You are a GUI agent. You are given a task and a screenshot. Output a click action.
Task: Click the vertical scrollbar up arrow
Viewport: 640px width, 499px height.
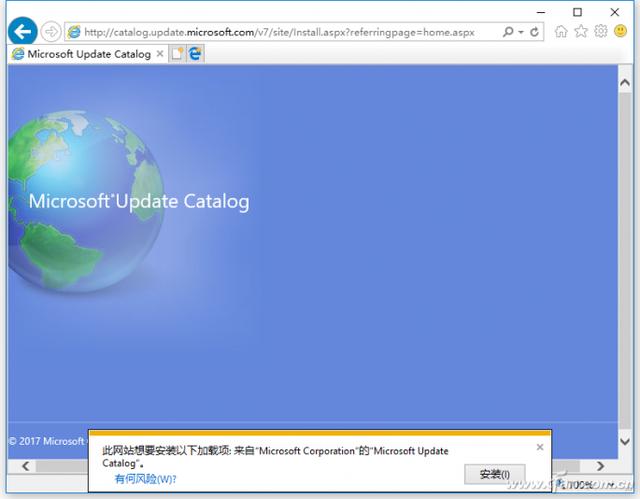click(624, 83)
